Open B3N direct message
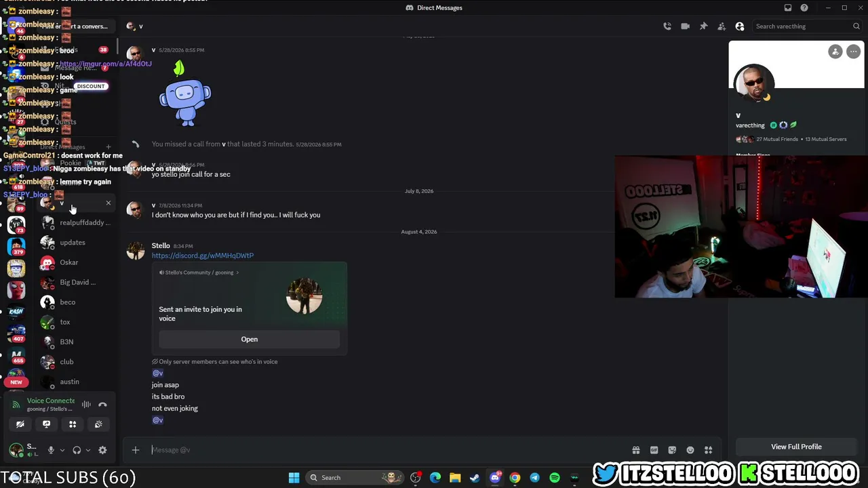Screen dimensions: 868x488 point(76,342)
